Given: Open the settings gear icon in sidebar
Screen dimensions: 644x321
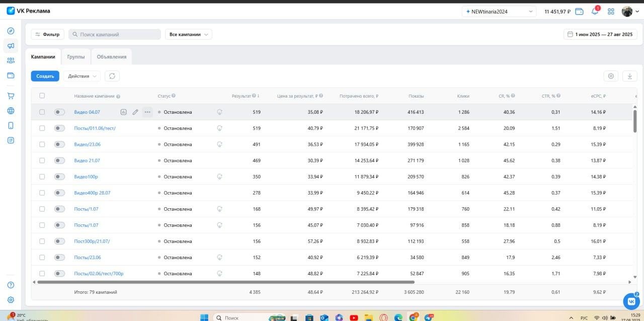Looking at the screenshot, I should (11, 300).
